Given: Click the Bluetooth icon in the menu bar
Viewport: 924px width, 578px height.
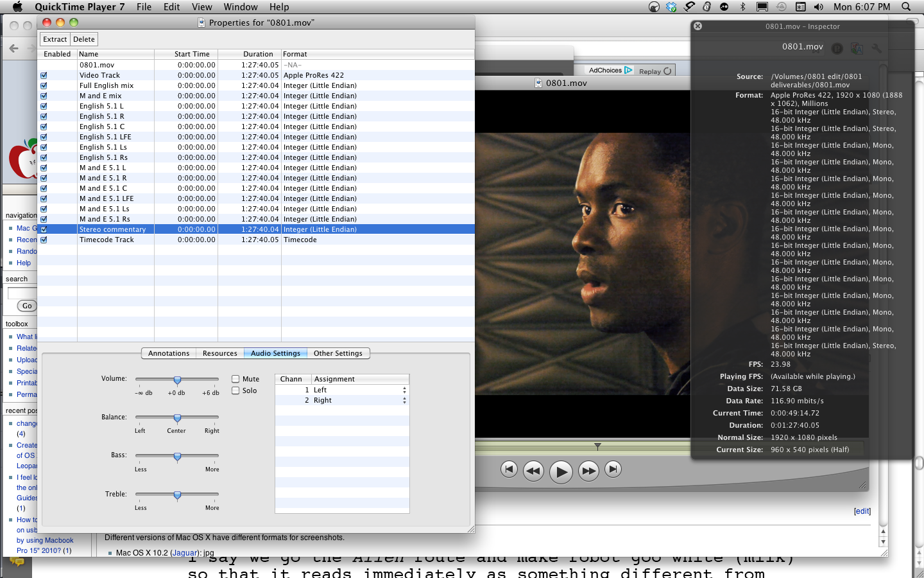Looking at the screenshot, I should tap(744, 7).
